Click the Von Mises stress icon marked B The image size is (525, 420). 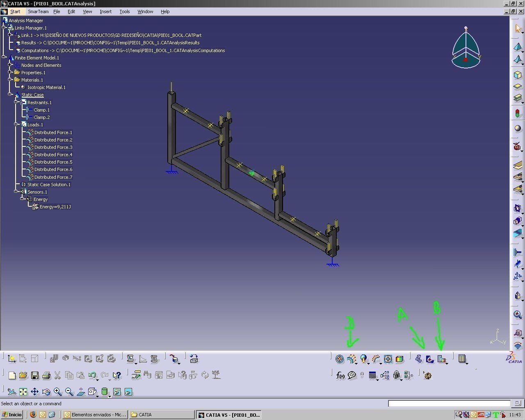[x=441, y=359]
